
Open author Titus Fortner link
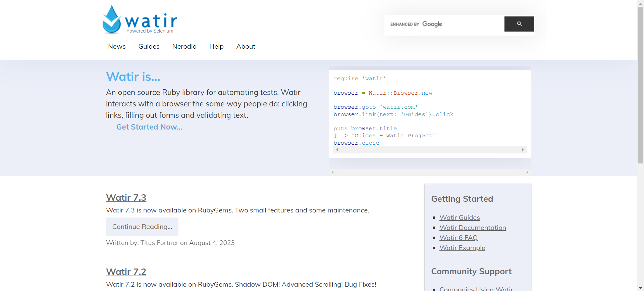tap(159, 243)
